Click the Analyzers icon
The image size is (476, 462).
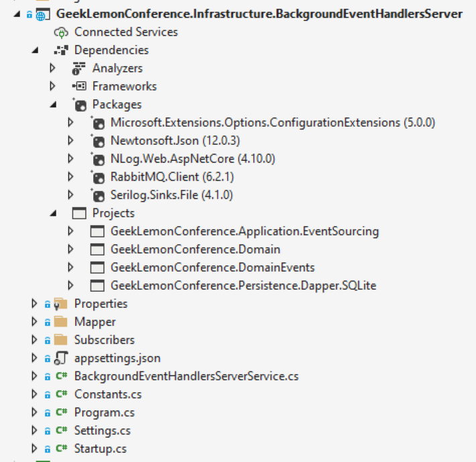click(x=79, y=68)
